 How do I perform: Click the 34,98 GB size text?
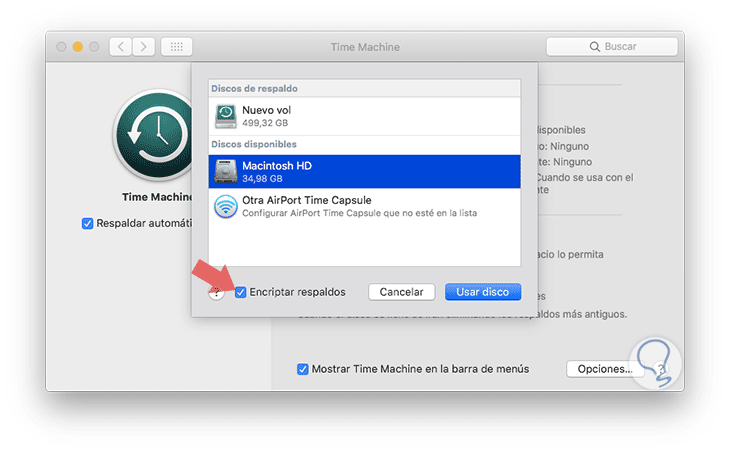click(262, 179)
